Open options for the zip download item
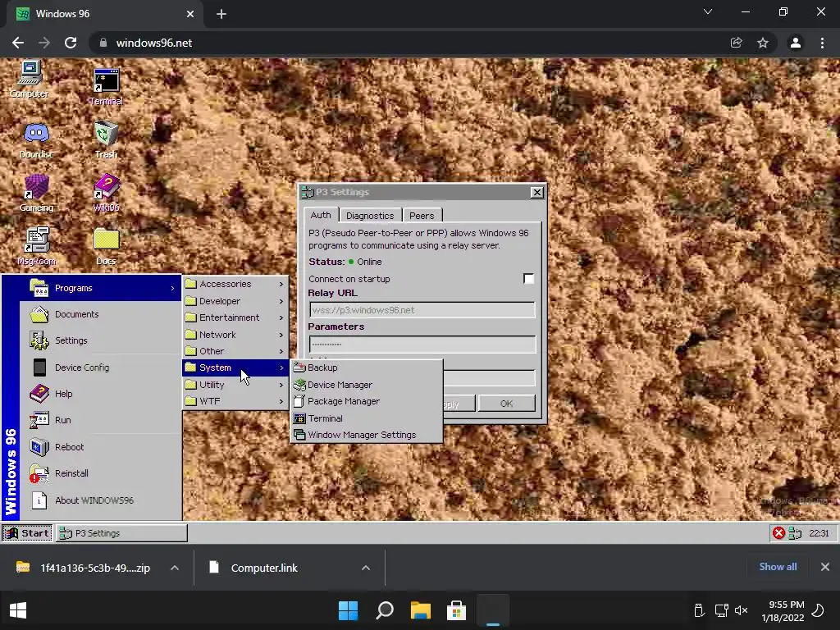Viewport: 840px width, 630px height. [x=175, y=568]
